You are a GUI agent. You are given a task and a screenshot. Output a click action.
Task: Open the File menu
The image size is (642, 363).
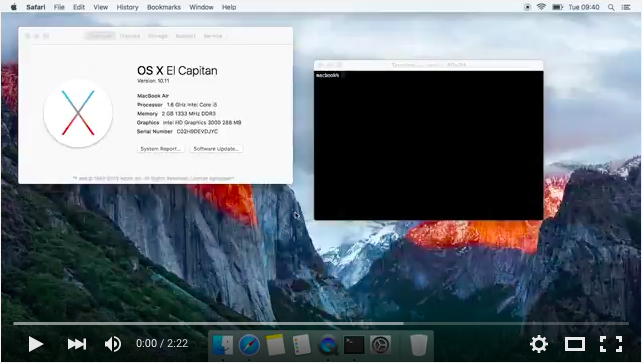coord(59,7)
